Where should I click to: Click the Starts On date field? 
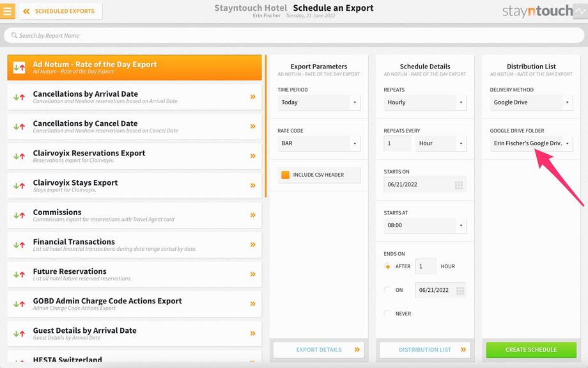tap(425, 185)
